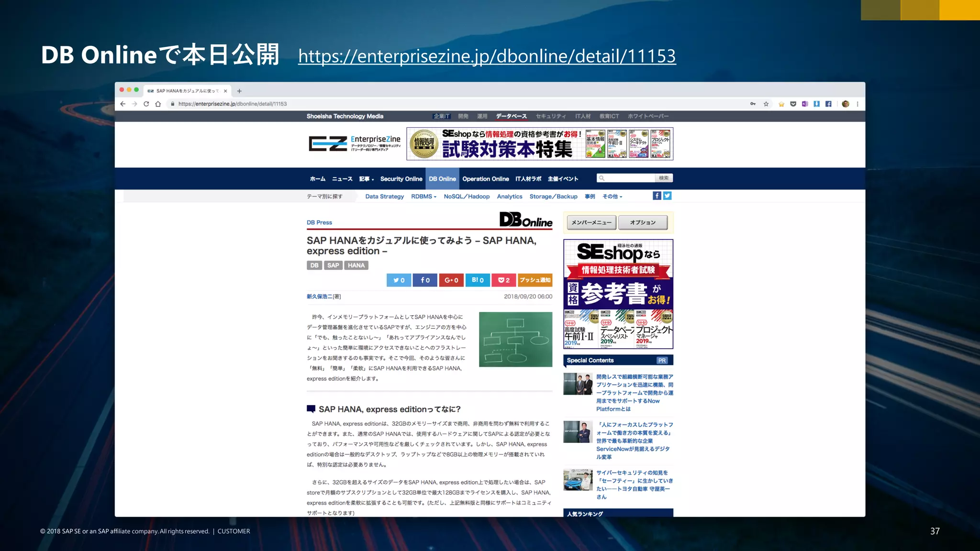Select the データベース top category
Screen dimensions: 980x551
[511, 116]
